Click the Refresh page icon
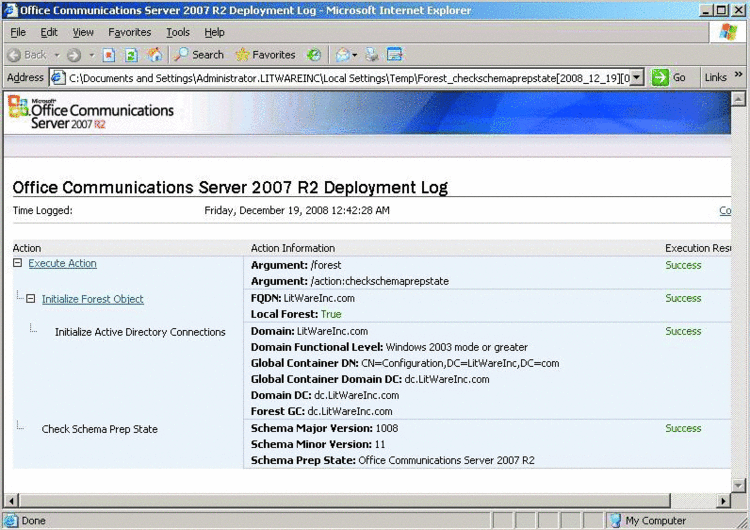The height and width of the screenshot is (530, 750). click(131, 55)
